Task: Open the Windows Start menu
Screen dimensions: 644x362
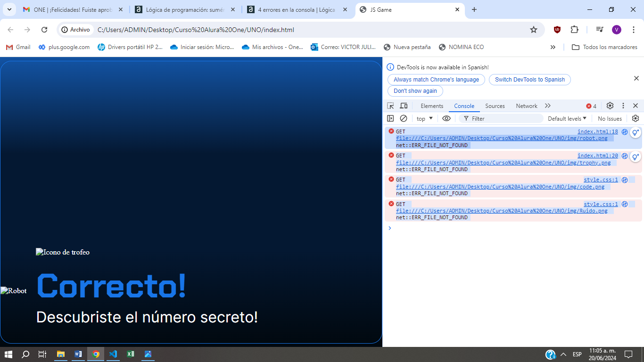Action: click(x=8, y=354)
